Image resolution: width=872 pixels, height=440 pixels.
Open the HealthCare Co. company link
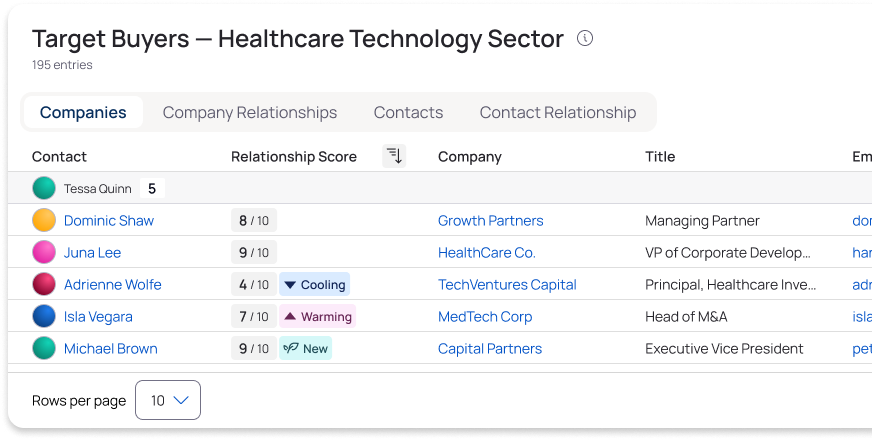[x=487, y=252]
